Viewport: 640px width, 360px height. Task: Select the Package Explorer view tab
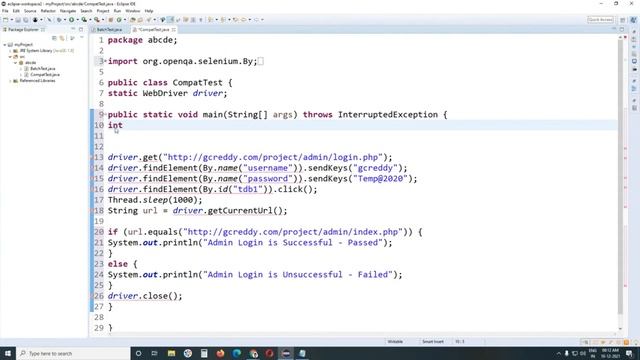[23, 30]
